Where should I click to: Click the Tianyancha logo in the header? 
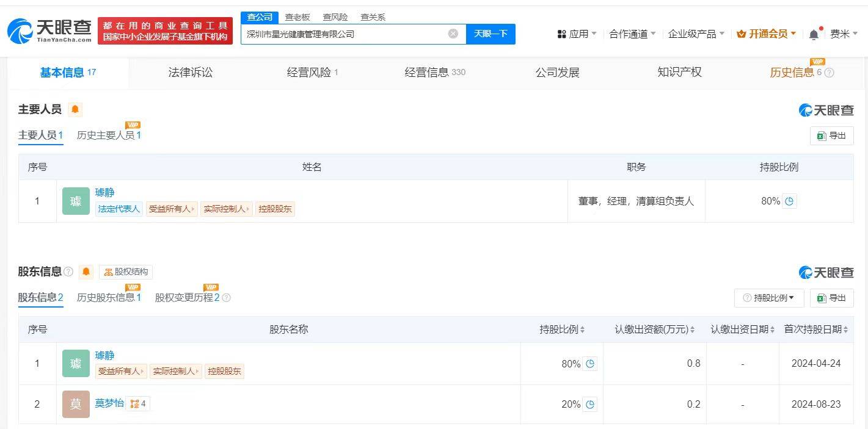coord(50,31)
